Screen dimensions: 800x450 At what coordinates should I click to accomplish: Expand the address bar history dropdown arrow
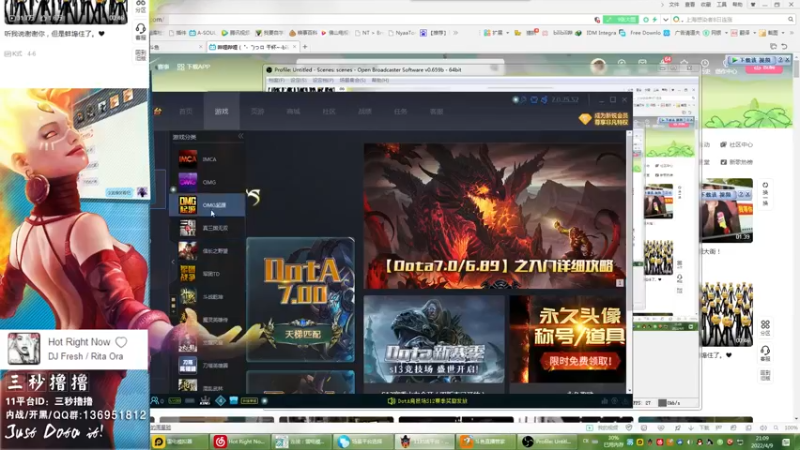pyautogui.click(x=665, y=19)
